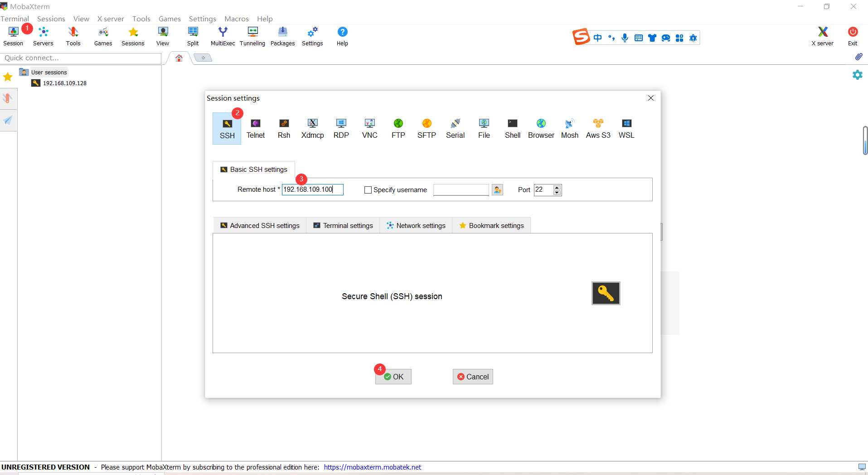Select the SSH session type
Screen dimensions: 868x475
[227, 129]
